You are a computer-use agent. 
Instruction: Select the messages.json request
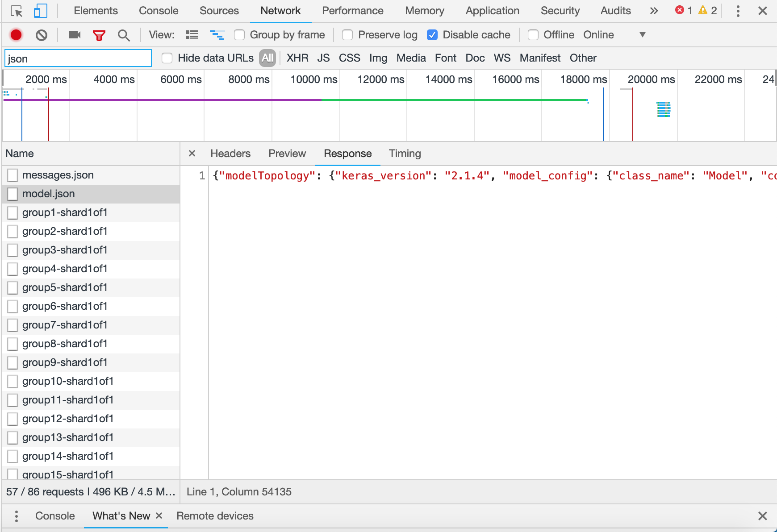click(58, 175)
